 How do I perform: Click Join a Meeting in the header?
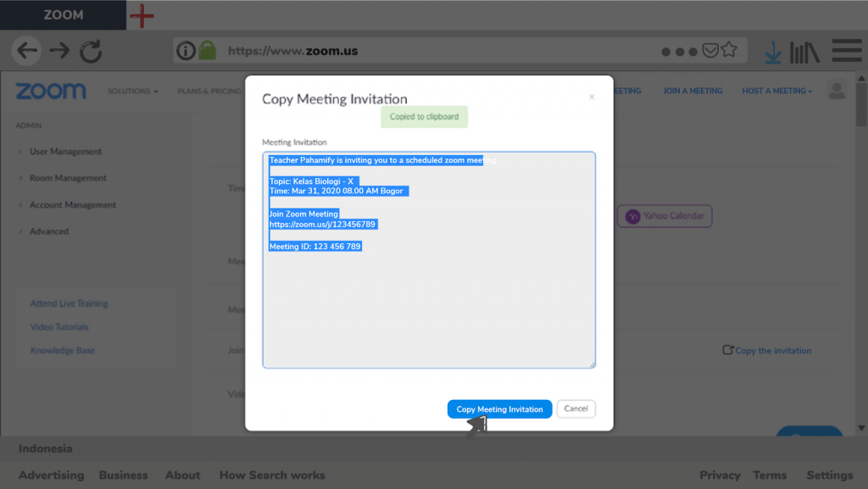(x=693, y=91)
